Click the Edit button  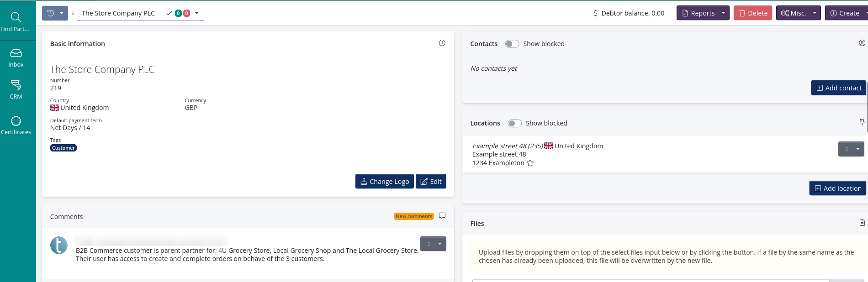click(431, 182)
